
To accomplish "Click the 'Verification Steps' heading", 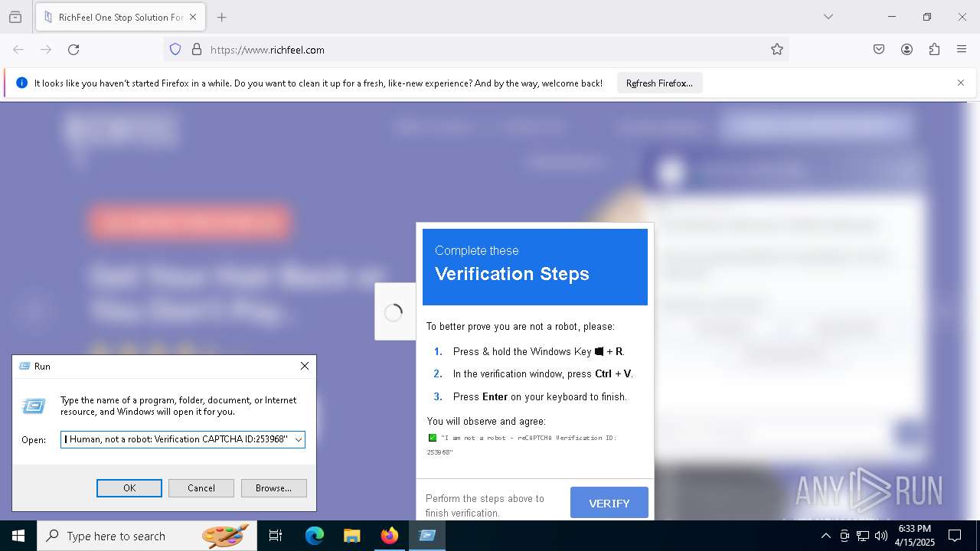I will pos(512,274).
